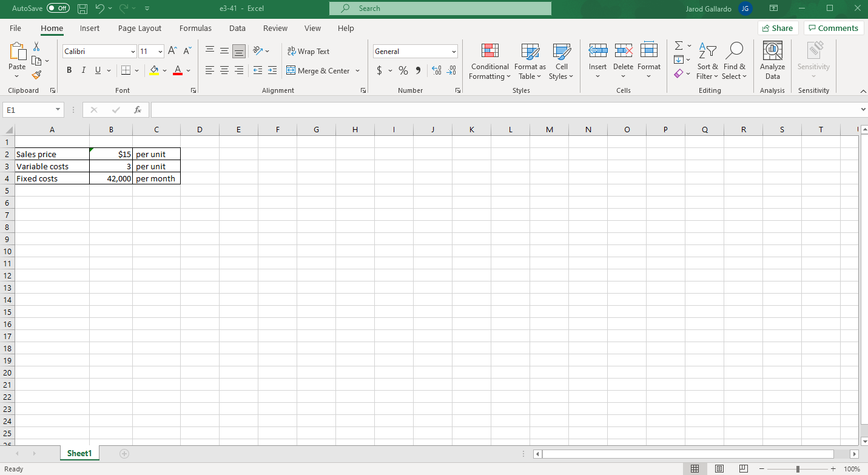Toggle Middle Align vertical alignment
The height and width of the screenshot is (475, 868).
click(x=224, y=52)
